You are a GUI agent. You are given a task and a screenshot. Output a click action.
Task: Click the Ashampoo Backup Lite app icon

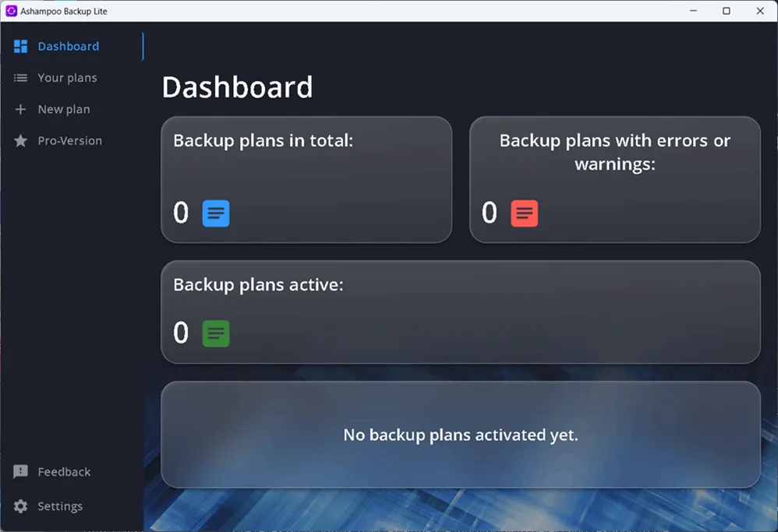point(11,11)
